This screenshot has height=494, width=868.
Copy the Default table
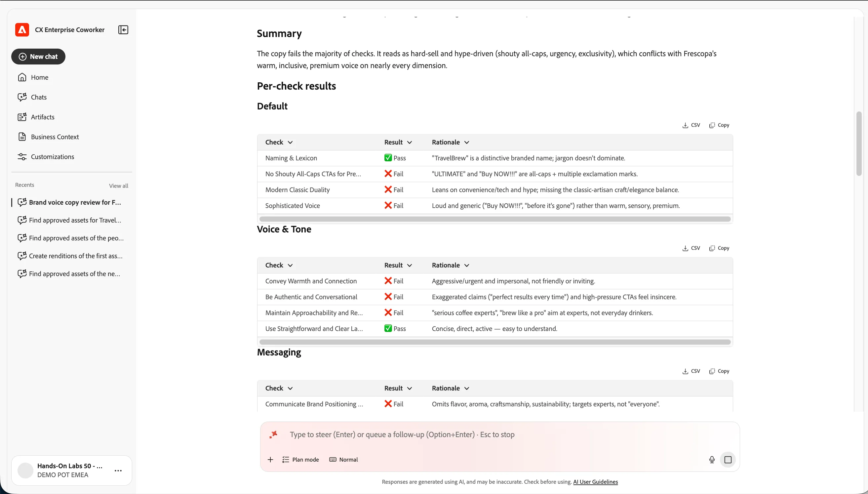[719, 125]
